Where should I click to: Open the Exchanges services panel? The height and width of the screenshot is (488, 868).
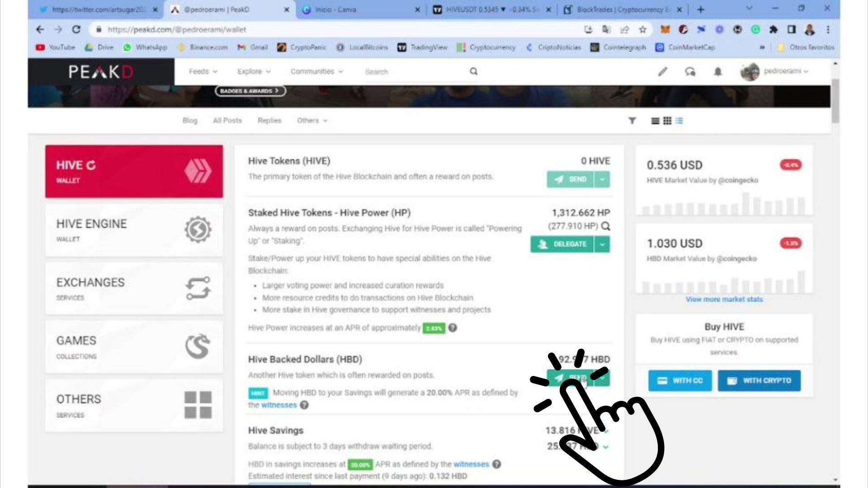pyautogui.click(x=134, y=288)
